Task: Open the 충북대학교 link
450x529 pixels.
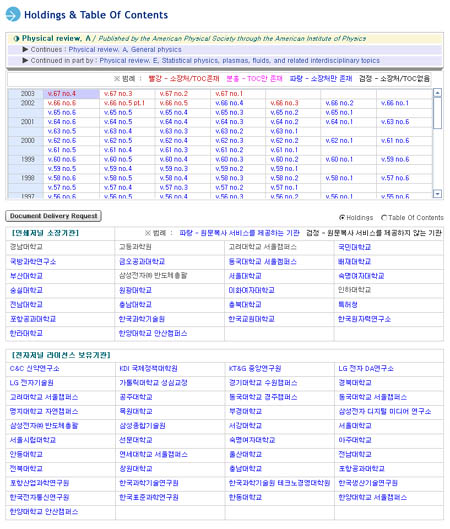Action: pyautogui.click(x=245, y=305)
